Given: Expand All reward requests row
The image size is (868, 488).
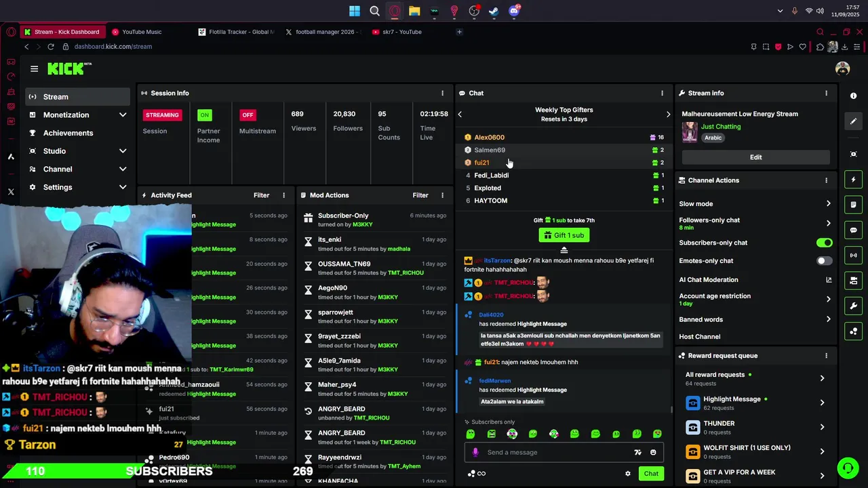Looking at the screenshot, I should point(822,378).
